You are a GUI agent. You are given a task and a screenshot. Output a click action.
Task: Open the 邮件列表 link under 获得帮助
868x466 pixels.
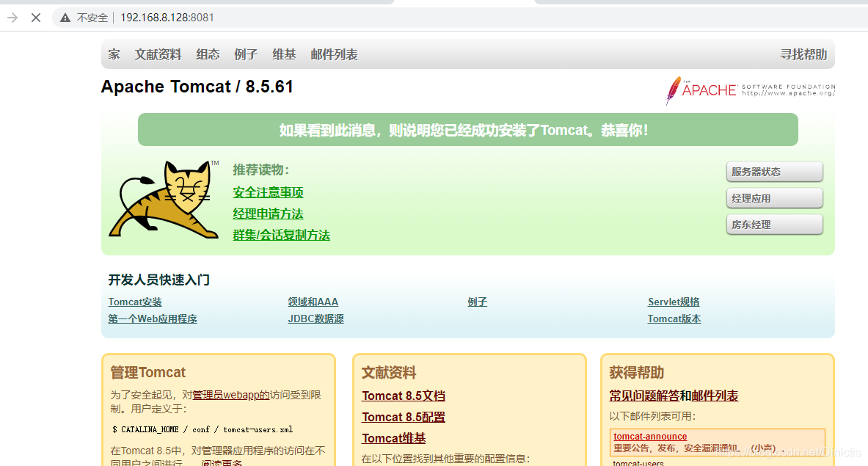(x=715, y=396)
